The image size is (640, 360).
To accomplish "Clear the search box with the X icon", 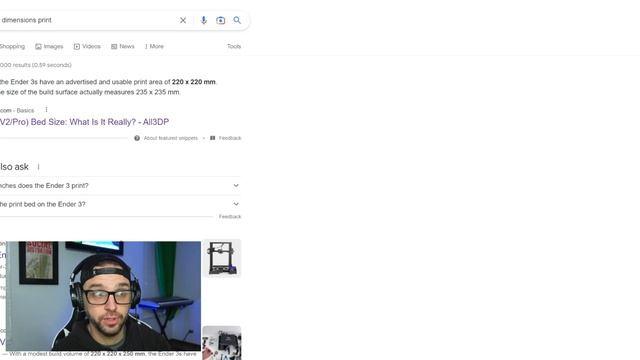I will pos(183,20).
